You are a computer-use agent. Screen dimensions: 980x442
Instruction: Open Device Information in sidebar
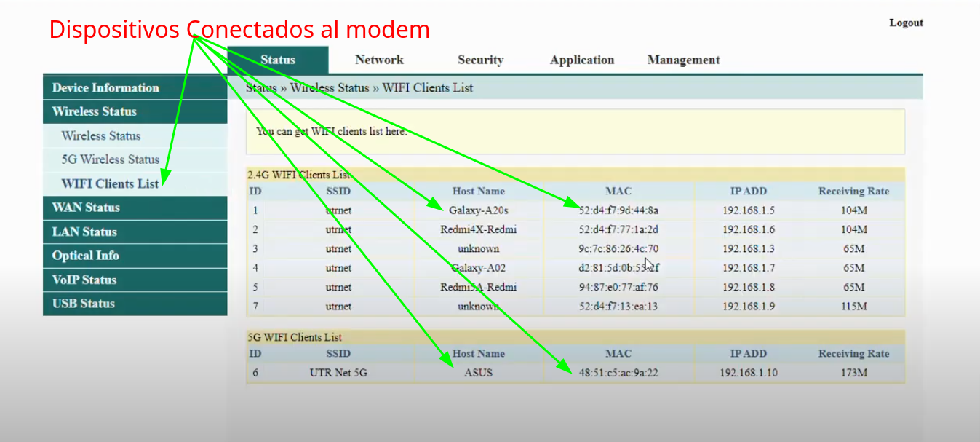pyautogui.click(x=105, y=88)
